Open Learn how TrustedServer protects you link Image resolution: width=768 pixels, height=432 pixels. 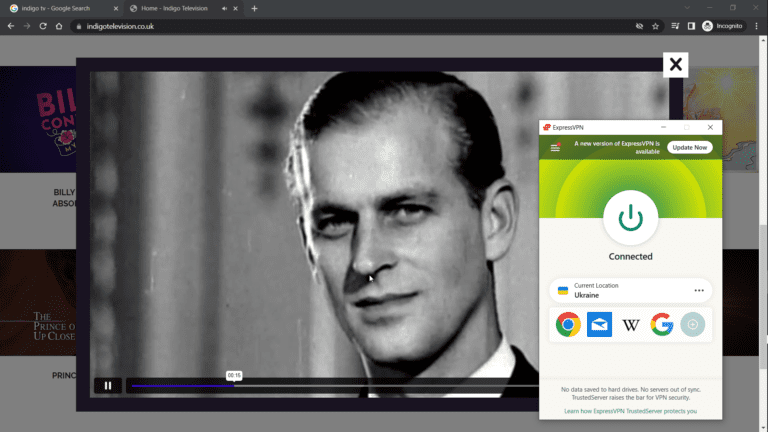coord(630,411)
